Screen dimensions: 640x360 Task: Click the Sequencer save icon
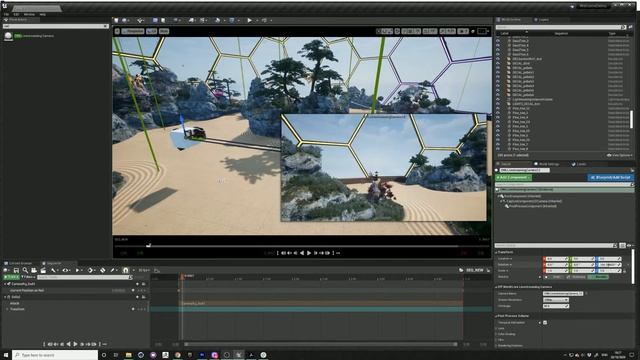tap(16, 270)
